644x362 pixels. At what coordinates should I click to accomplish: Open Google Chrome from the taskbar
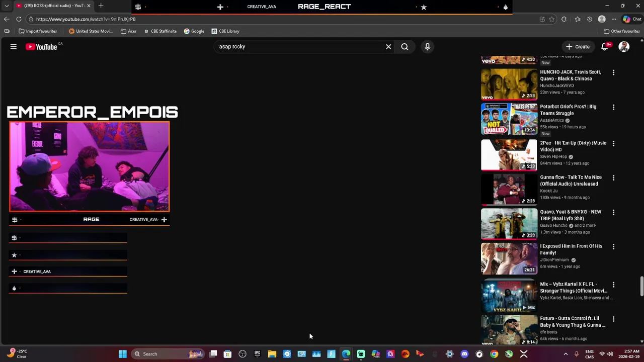(x=494, y=354)
